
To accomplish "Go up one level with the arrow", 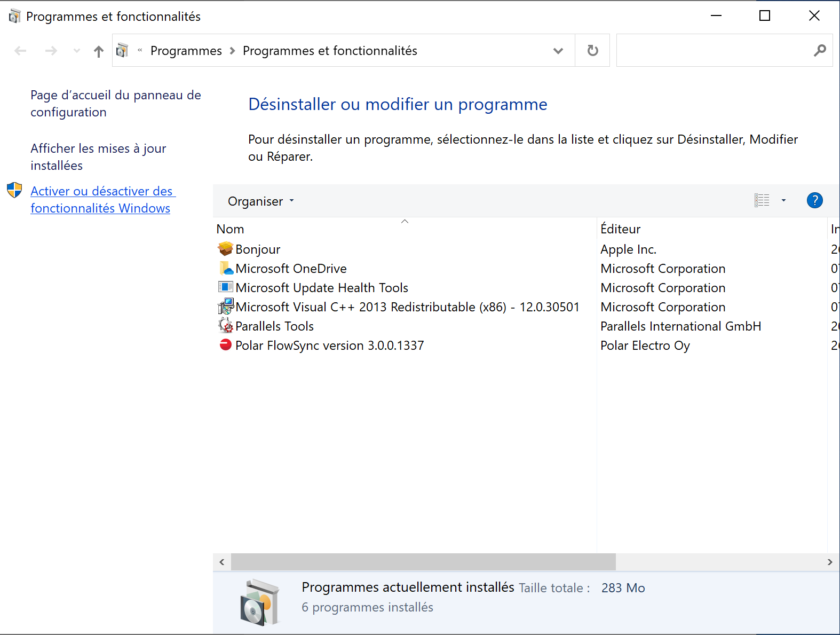I will (99, 51).
